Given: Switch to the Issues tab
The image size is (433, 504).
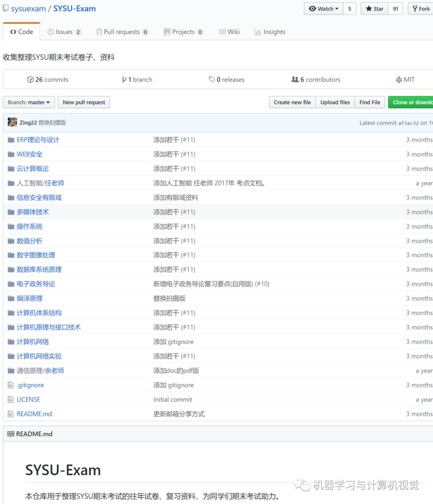Looking at the screenshot, I should [x=64, y=32].
